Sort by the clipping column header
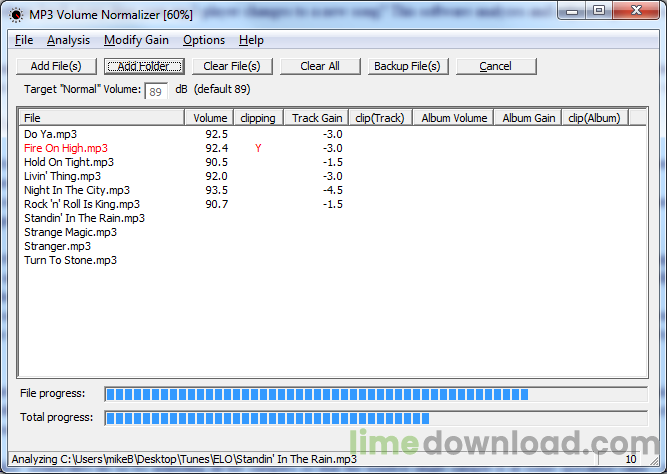Image resolution: width=667 pixels, height=474 pixels. click(x=258, y=118)
